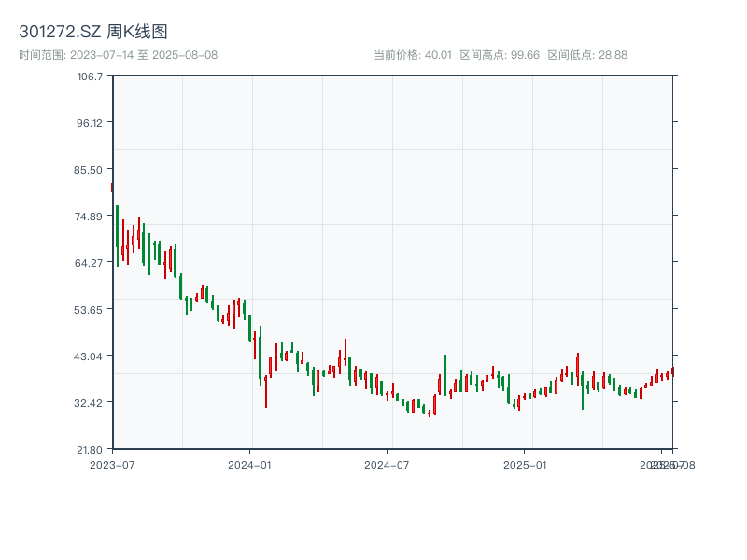The image size is (747, 560).
Task: Click the 32.42 price axis label
Action: pos(91,402)
